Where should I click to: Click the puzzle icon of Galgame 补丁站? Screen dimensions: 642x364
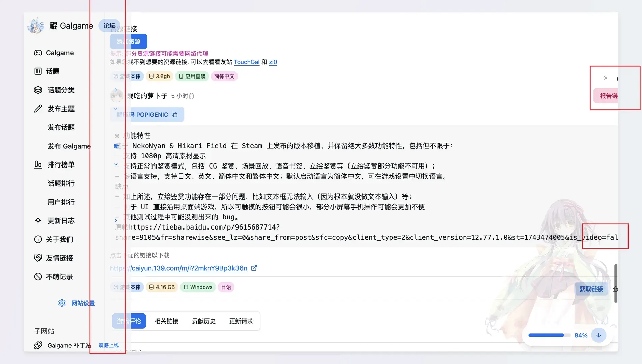pos(38,345)
